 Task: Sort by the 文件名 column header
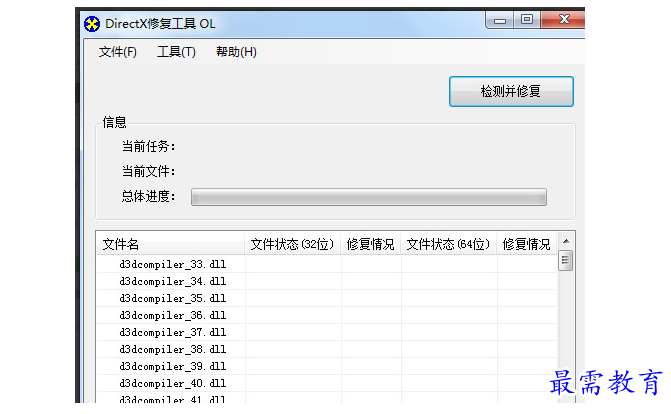170,244
